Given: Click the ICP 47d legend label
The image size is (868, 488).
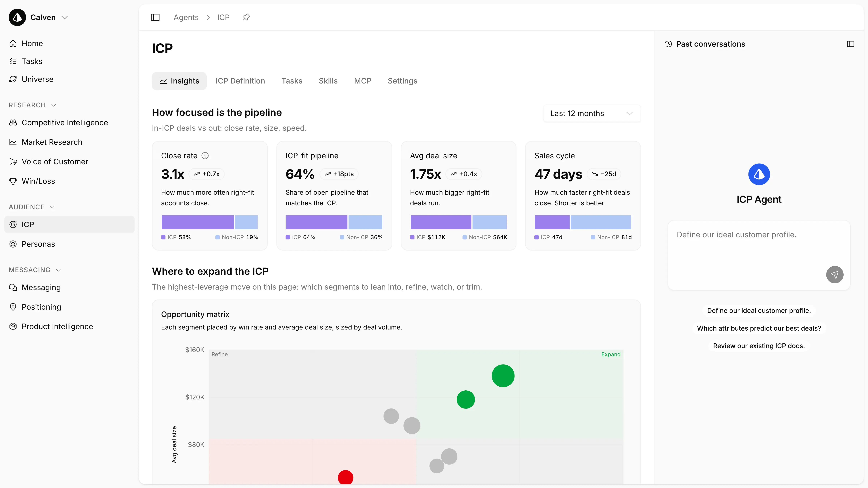Looking at the screenshot, I should coord(549,237).
